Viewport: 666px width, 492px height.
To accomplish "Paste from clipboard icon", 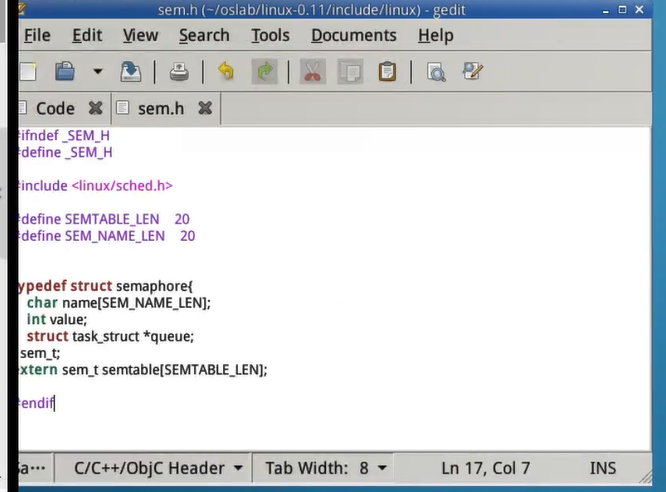I will pyautogui.click(x=387, y=72).
